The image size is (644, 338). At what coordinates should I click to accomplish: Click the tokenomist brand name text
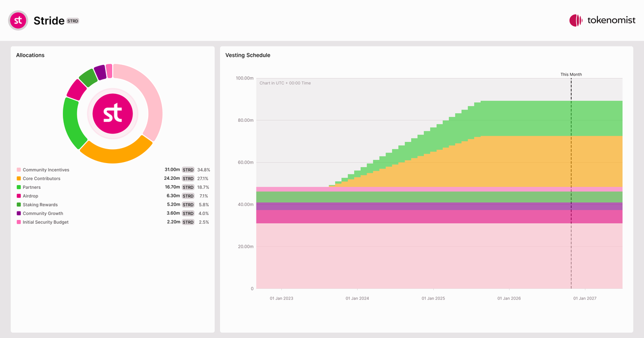(612, 20)
